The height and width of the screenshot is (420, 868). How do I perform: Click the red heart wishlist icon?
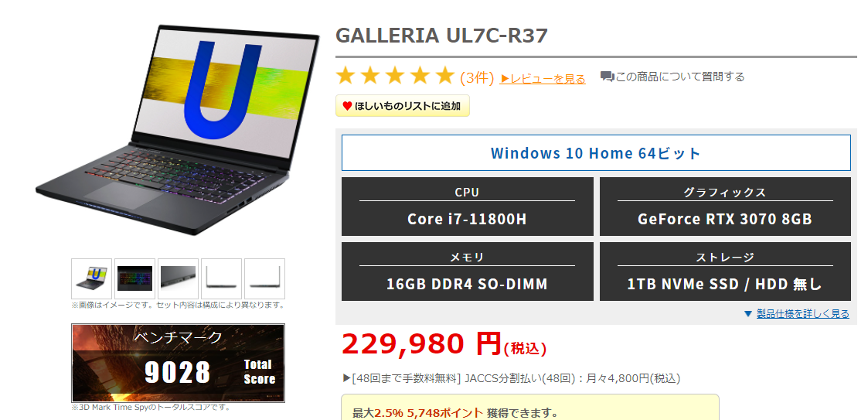(347, 107)
